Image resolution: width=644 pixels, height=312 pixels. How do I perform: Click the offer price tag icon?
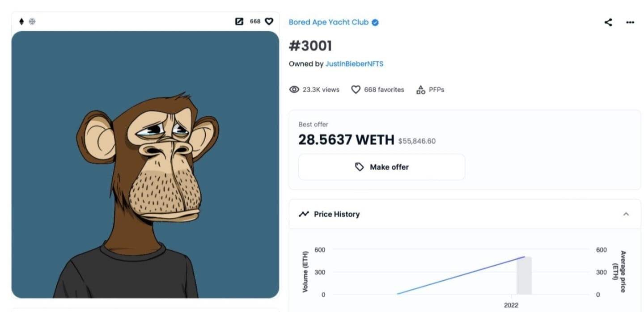pyautogui.click(x=359, y=166)
